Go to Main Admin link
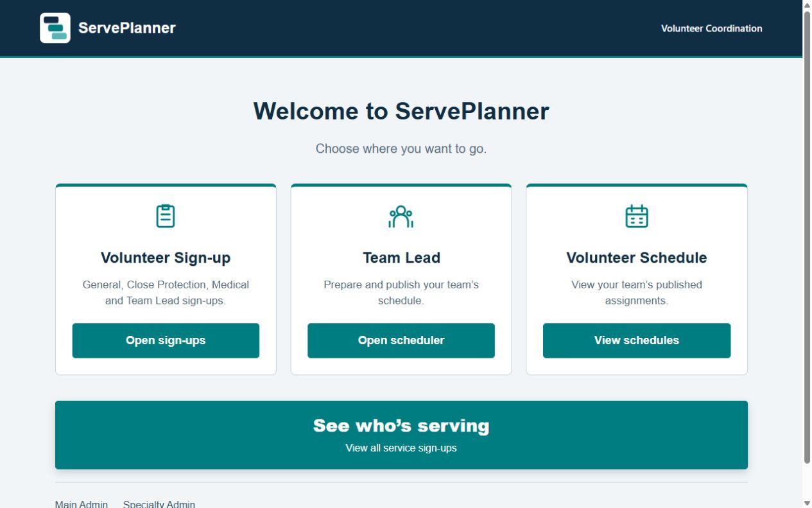Viewport: 812px width, 508px height. point(82,504)
